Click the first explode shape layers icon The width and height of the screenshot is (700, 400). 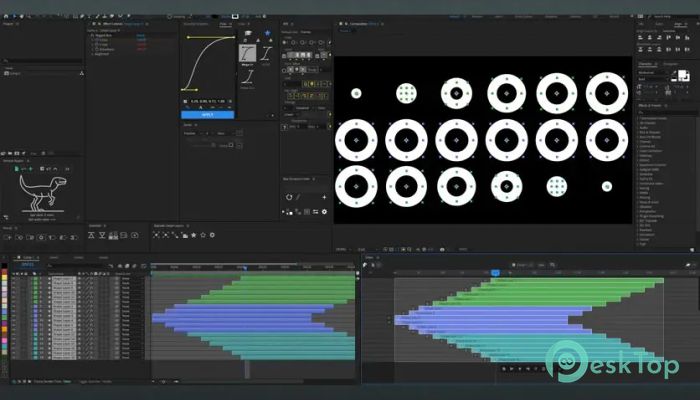coord(156,235)
